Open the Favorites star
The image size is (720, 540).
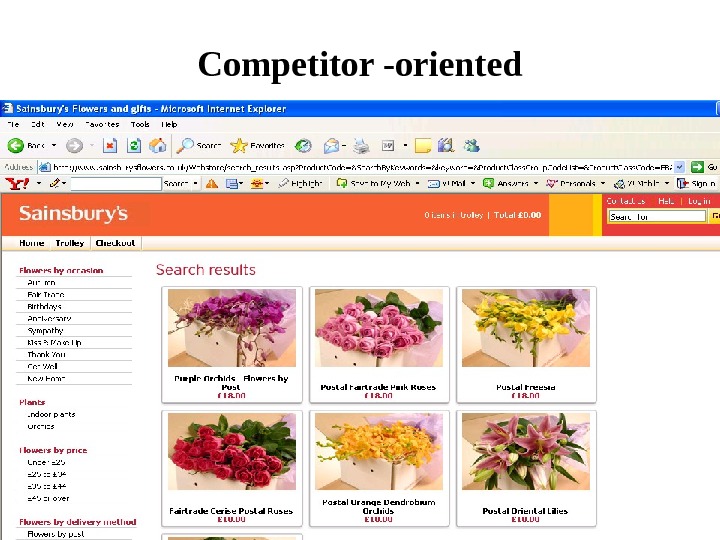239,146
